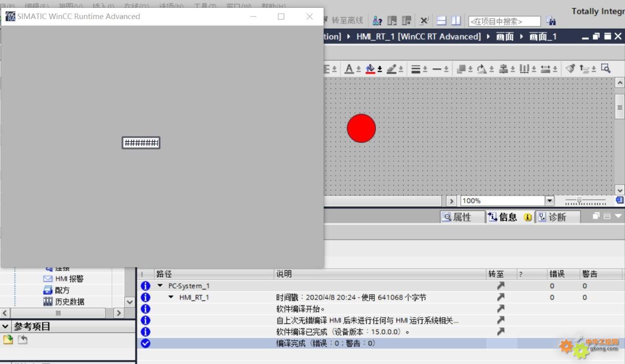
Task: Open the fill color dropdown arrow
Action: pyautogui.click(x=380, y=69)
